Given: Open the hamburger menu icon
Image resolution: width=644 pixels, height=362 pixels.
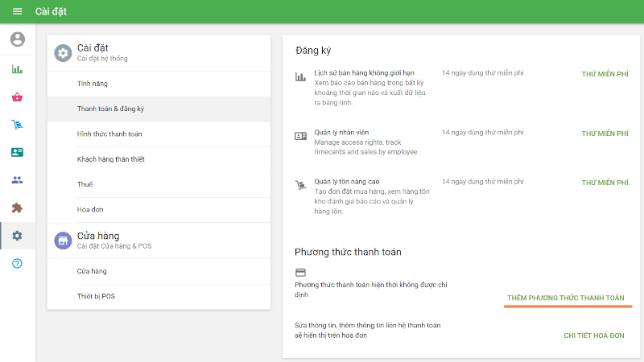Looking at the screenshot, I should tap(17, 11).
